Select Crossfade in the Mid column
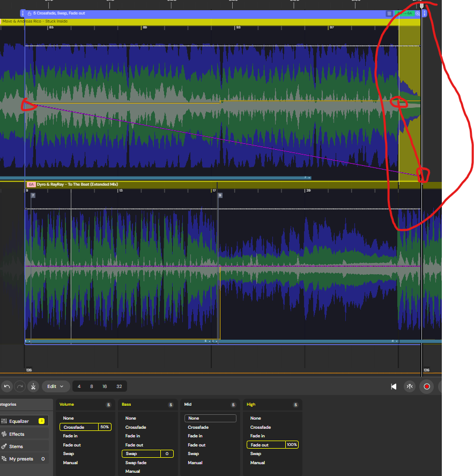 198,427
